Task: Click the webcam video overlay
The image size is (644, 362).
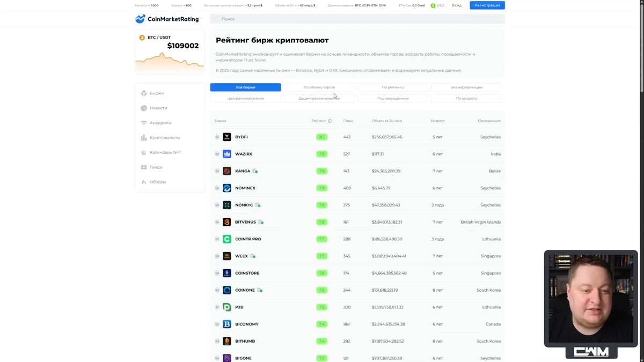Action: pyautogui.click(x=591, y=299)
